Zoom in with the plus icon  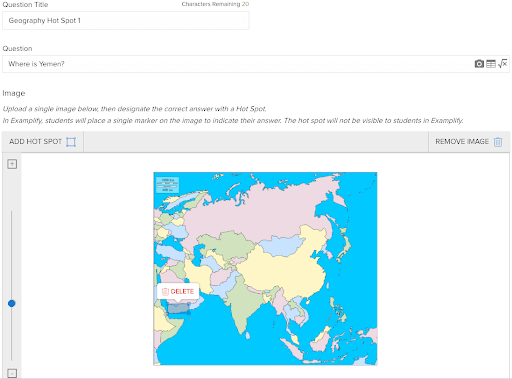12,164
